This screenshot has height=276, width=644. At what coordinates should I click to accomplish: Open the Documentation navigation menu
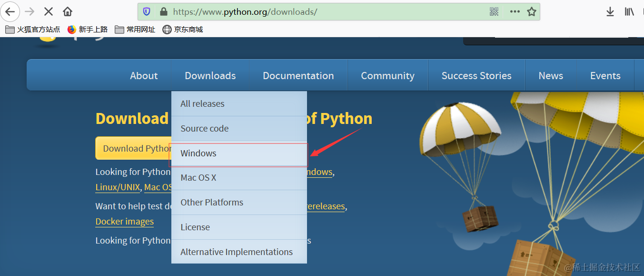[x=298, y=76]
